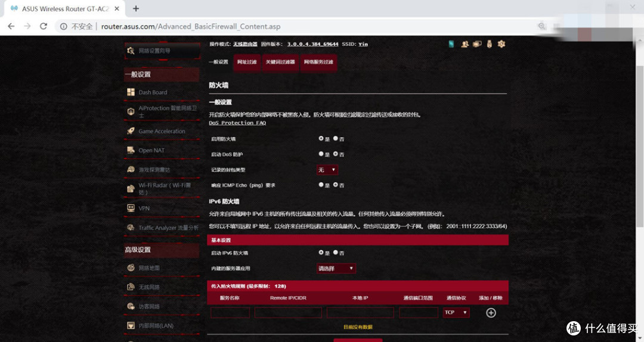Set 启动 IPv6 防火墙 to 是
Screen dimensions: 644x342
pos(321,253)
